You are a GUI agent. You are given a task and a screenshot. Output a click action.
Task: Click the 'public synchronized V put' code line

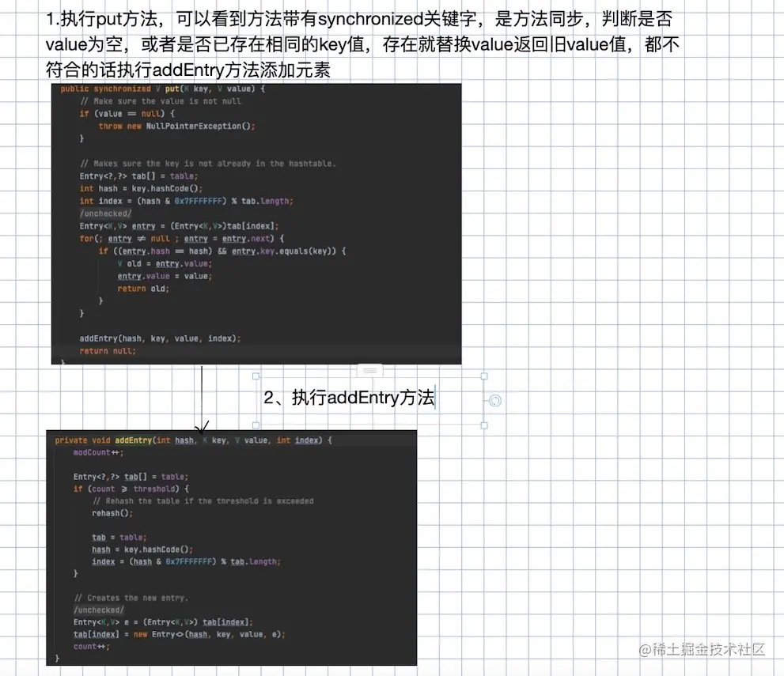(162, 89)
